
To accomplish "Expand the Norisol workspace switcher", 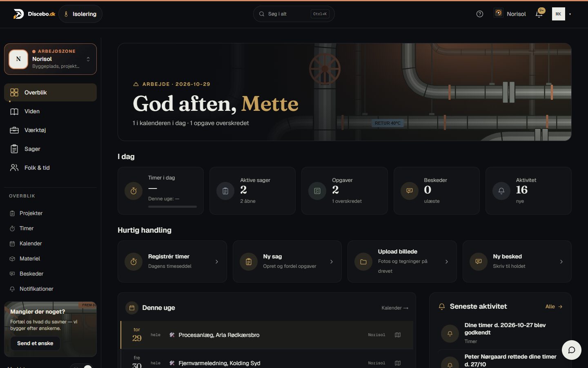I will (x=50, y=59).
